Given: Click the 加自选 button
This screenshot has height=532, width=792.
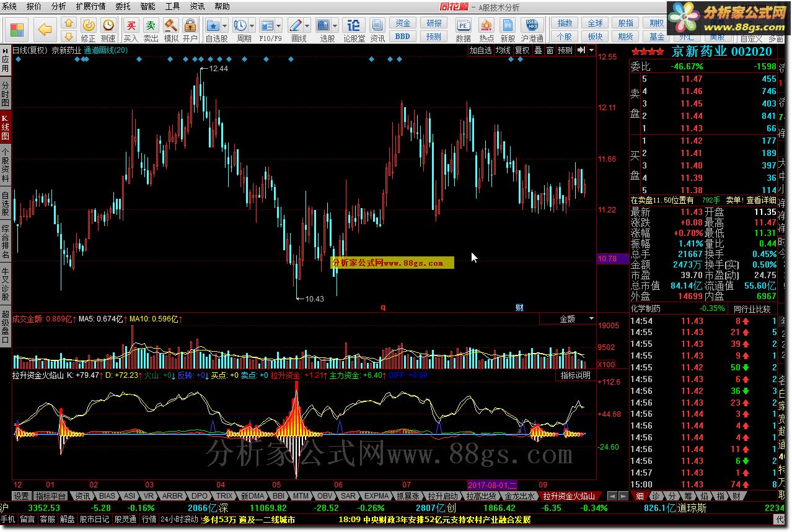Looking at the screenshot, I should [480, 50].
